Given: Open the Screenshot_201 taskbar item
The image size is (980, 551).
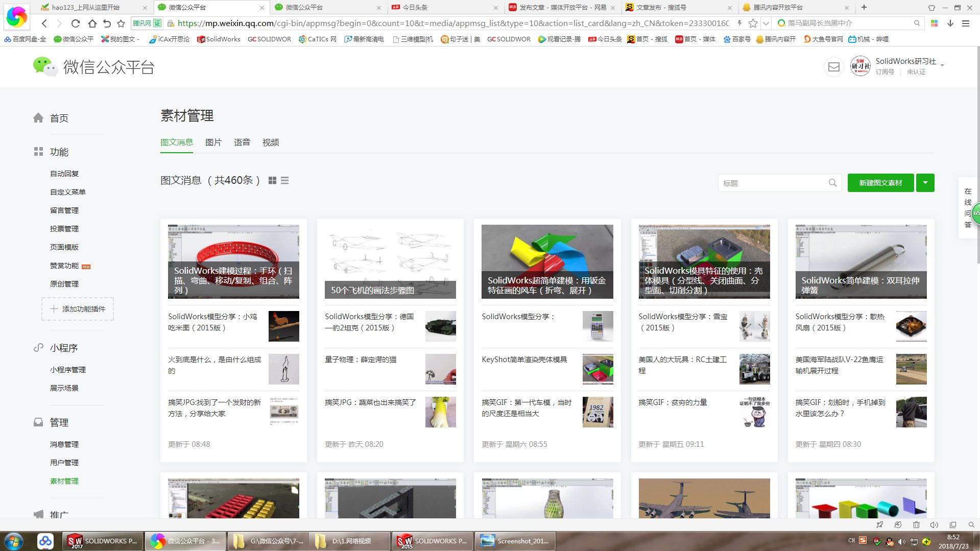Looking at the screenshot, I should (515, 541).
